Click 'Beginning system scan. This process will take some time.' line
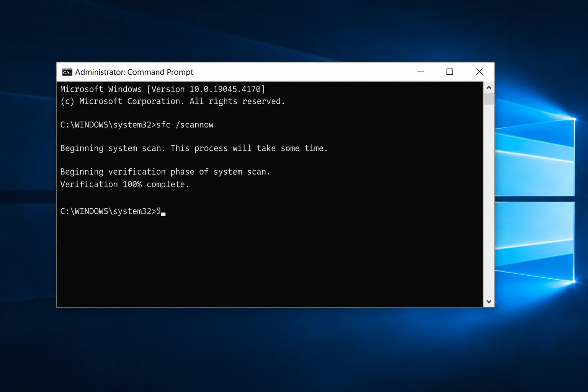Screen dimensions: 588x392 pos(194,149)
